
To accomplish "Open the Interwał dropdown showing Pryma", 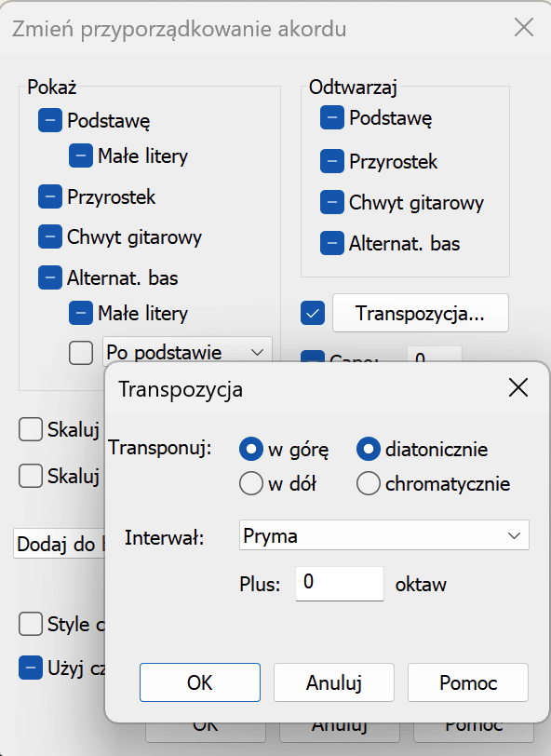I will point(384,535).
